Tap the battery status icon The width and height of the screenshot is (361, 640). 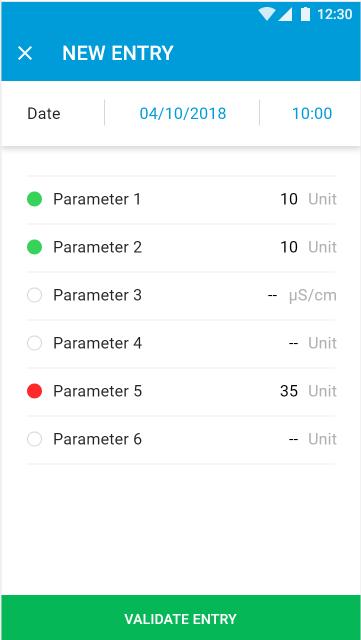(305, 14)
